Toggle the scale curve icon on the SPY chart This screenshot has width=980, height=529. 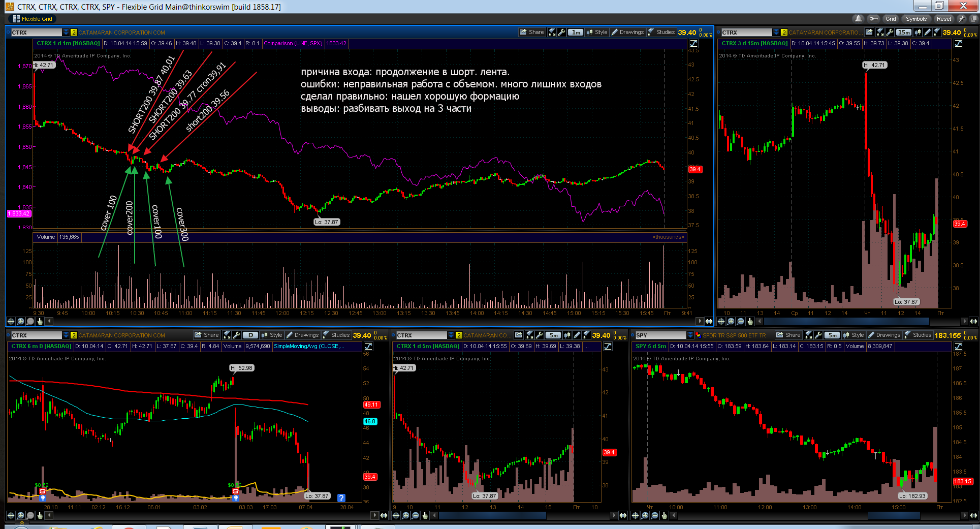point(958,347)
